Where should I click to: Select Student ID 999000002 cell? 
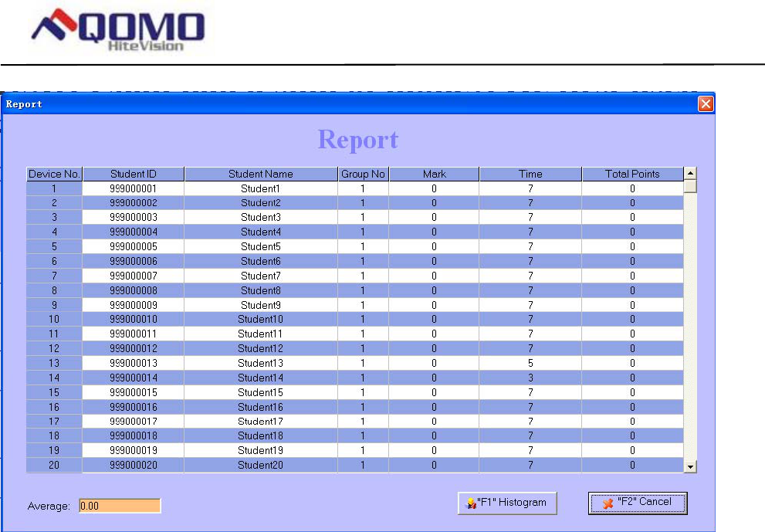click(134, 202)
